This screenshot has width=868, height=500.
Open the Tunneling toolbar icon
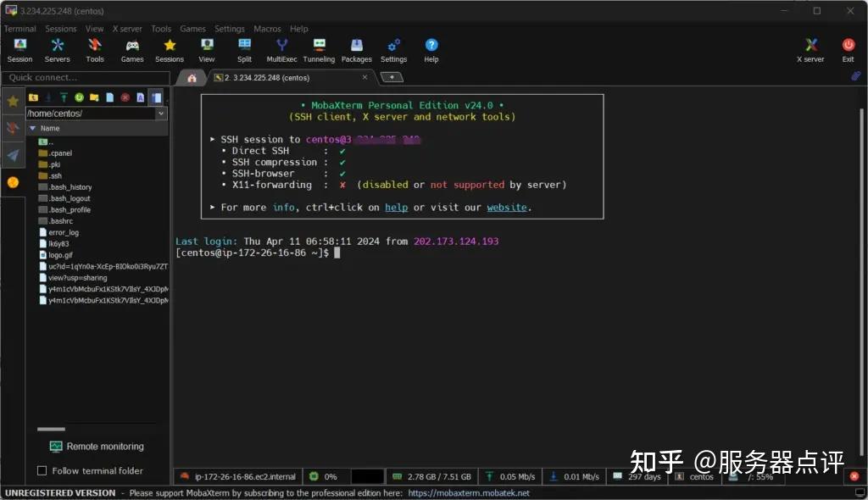tap(319, 50)
